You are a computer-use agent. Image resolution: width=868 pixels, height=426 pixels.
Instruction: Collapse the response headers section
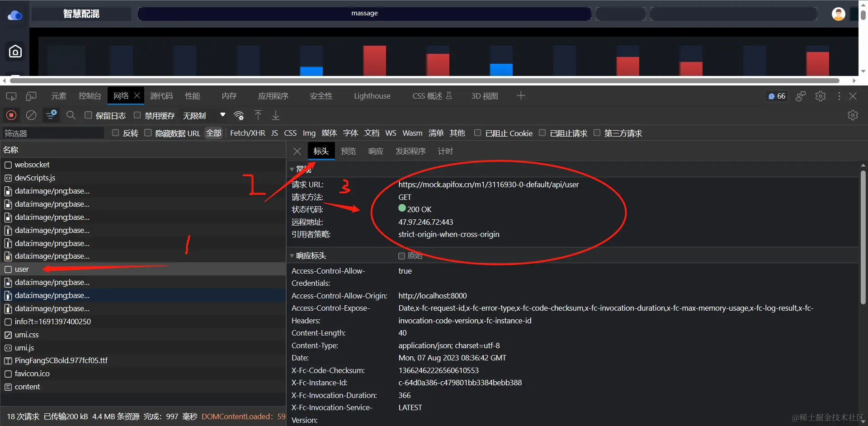point(292,256)
